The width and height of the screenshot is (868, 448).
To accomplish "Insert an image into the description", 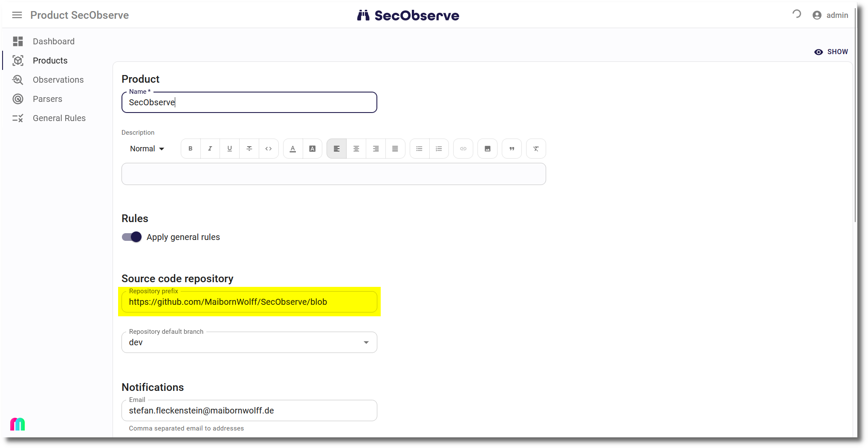I will (x=487, y=148).
